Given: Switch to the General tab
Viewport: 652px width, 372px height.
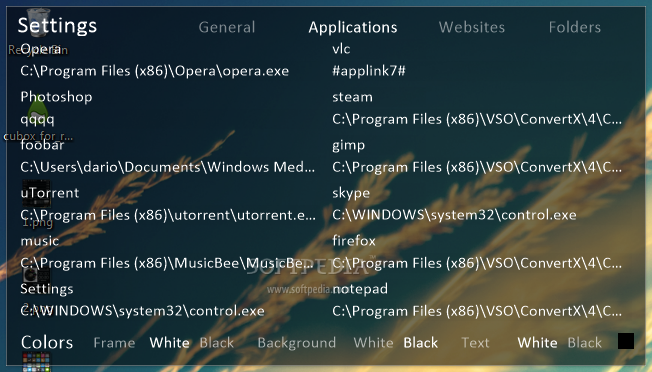Looking at the screenshot, I should [x=227, y=27].
